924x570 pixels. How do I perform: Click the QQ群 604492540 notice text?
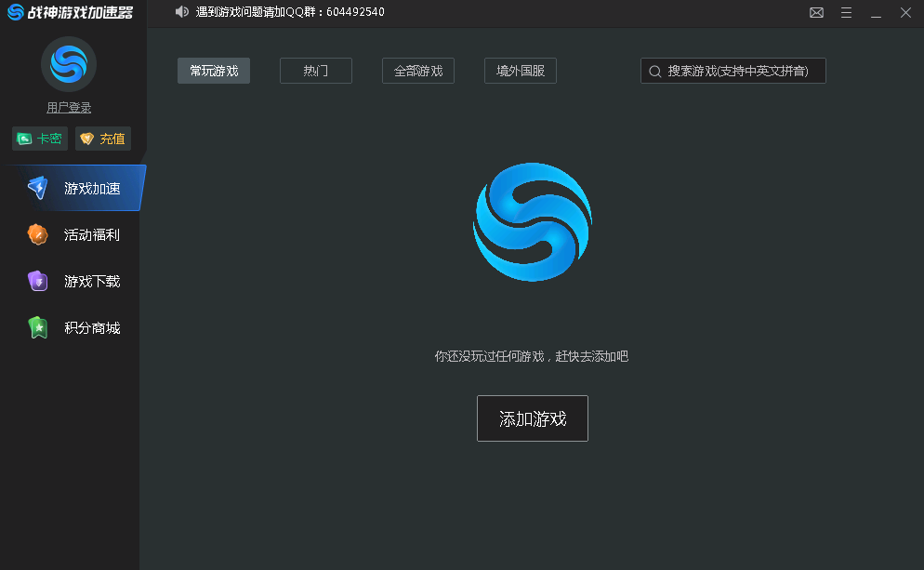(x=290, y=12)
